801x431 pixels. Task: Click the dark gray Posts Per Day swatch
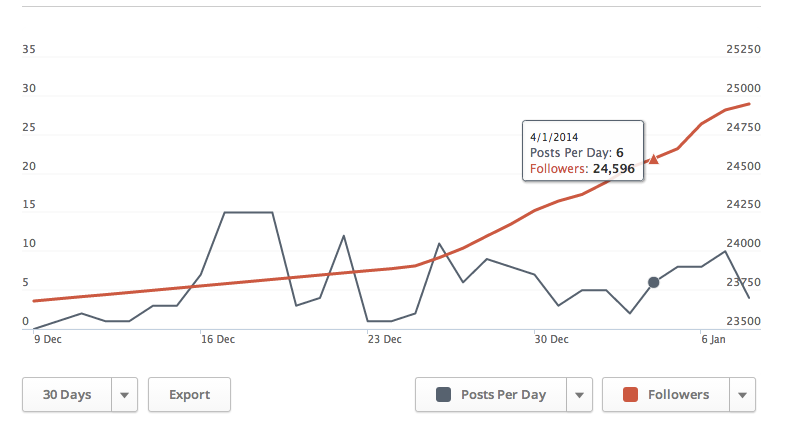coord(443,394)
